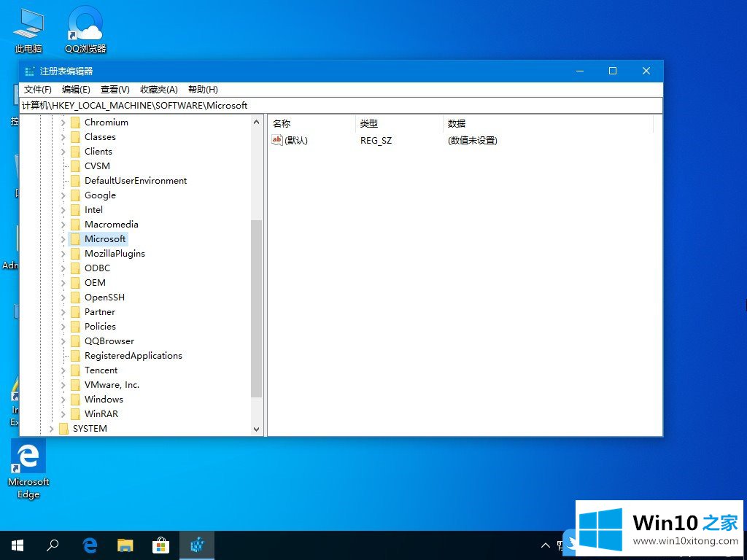Screen dimensions: 747x560
Task: Select the CVSM folder icon
Action: pyautogui.click(x=75, y=166)
